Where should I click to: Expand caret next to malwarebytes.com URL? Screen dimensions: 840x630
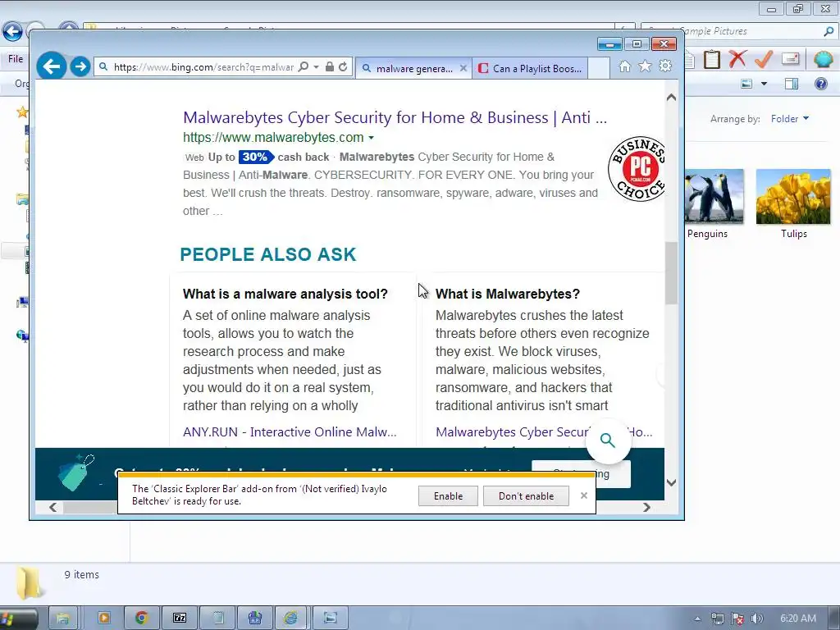pos(371,138)
